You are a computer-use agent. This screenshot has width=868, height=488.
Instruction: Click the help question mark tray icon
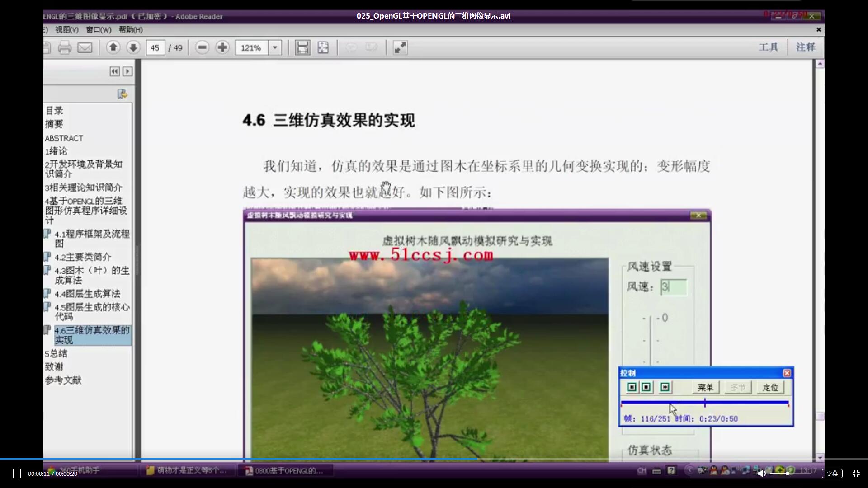(671, 470)
